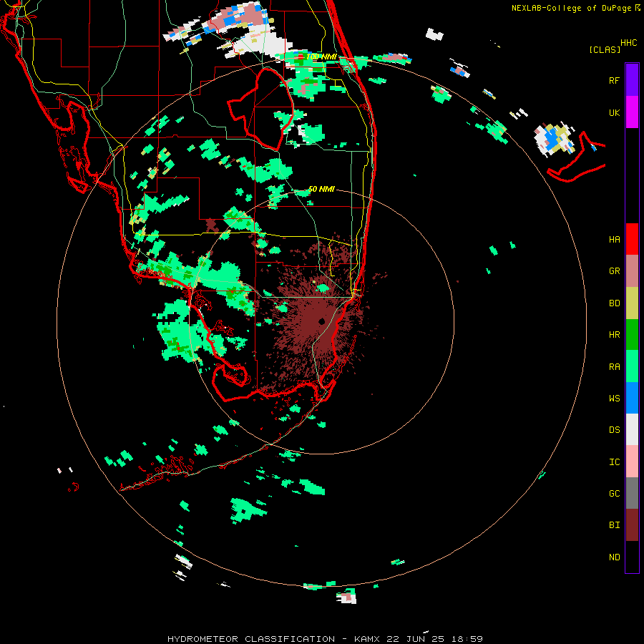Click the DS legend label
This screenshot has height=644, width=644.
[614, 430]
